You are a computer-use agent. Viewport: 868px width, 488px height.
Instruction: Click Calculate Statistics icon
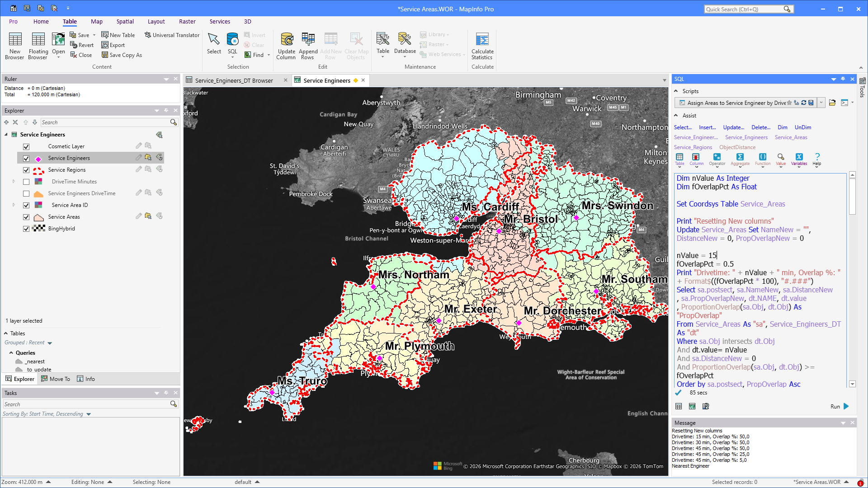pyautogui.click(x=482, y=46)
